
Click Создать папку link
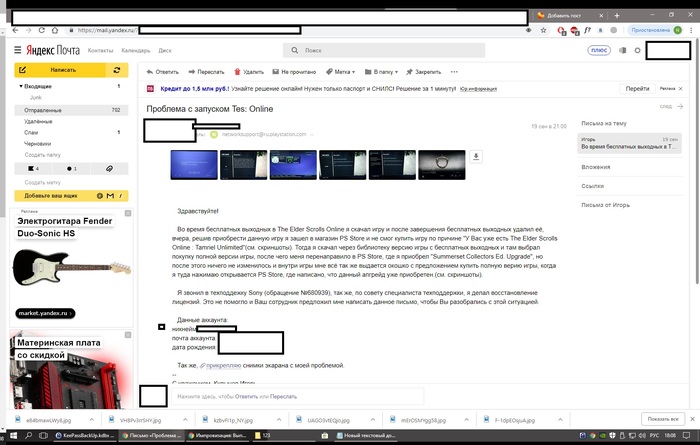(42, 155)
